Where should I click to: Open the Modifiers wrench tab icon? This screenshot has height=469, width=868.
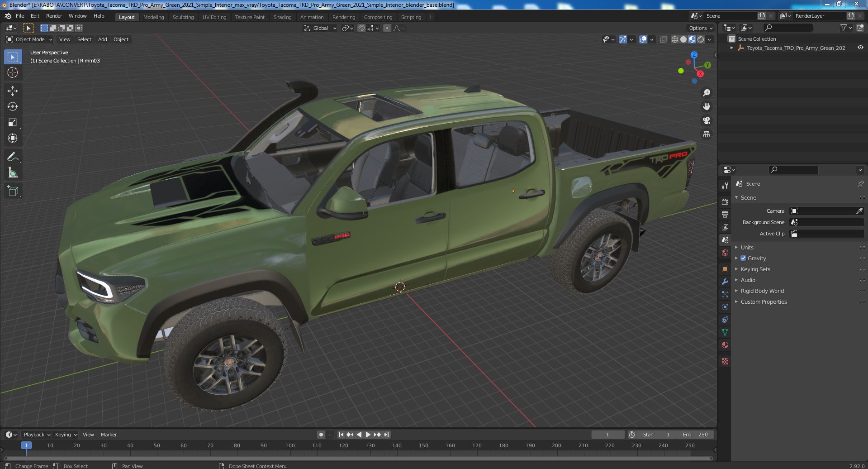(x=725, y=282)
